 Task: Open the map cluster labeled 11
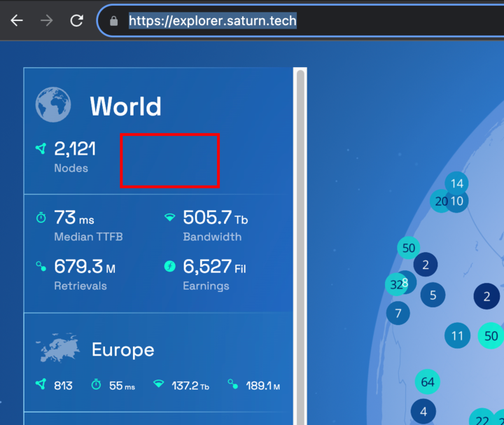(457, 335)
